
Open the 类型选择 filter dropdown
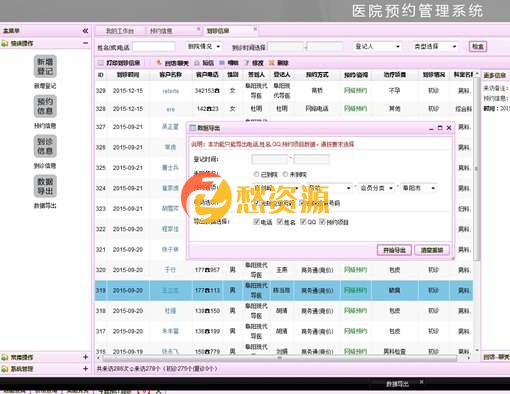pyautogui.click(x=435, y=46)
